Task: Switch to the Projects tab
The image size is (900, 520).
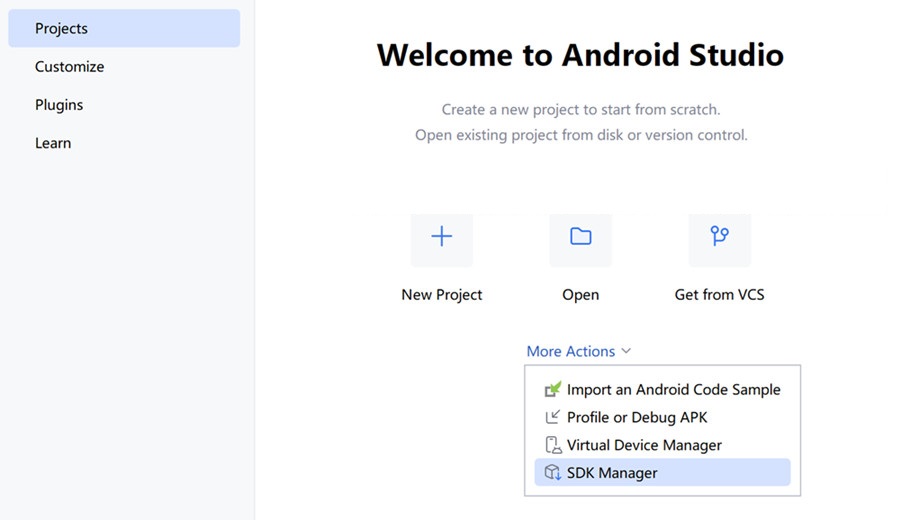Action: click(x=62, y=29)
